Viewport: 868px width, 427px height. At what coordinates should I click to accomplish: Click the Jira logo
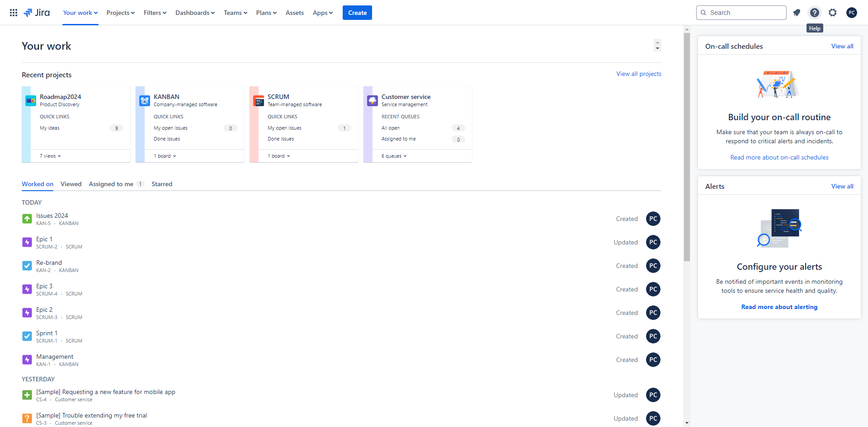[37, 13]
